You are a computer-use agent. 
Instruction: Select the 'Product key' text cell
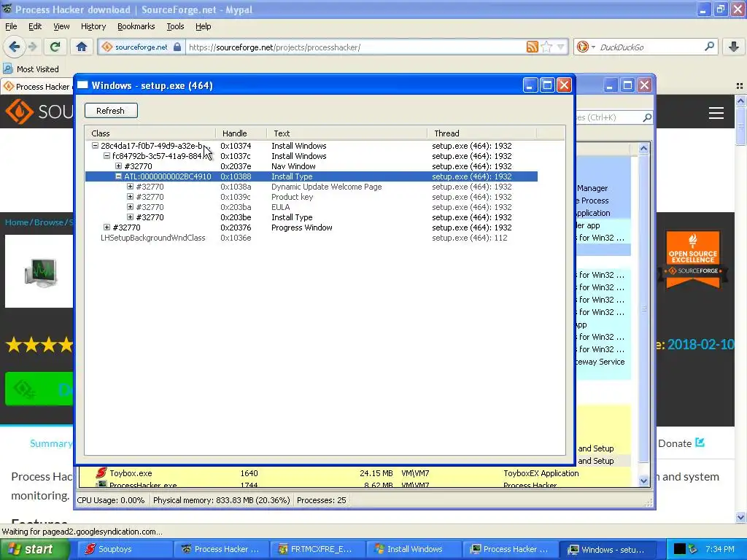click(292, 197)
